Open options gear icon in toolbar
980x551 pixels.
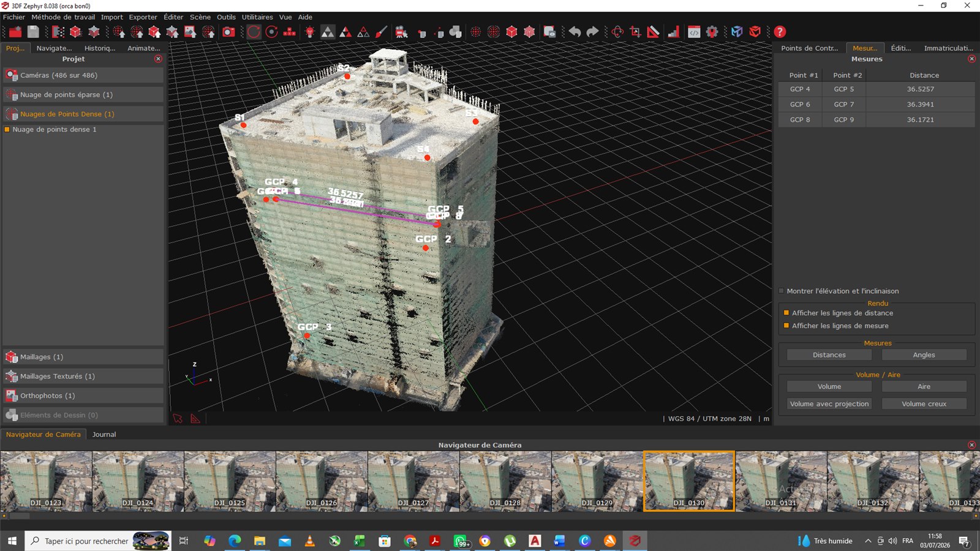pyautogui.click(x=712, y=32)
